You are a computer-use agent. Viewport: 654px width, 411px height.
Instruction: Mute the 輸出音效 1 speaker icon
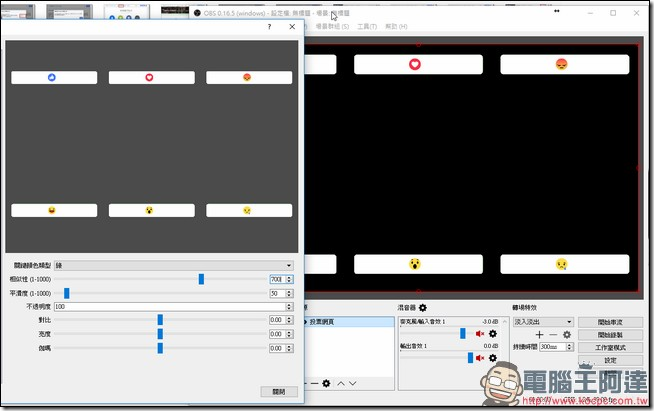click(480, 357)
